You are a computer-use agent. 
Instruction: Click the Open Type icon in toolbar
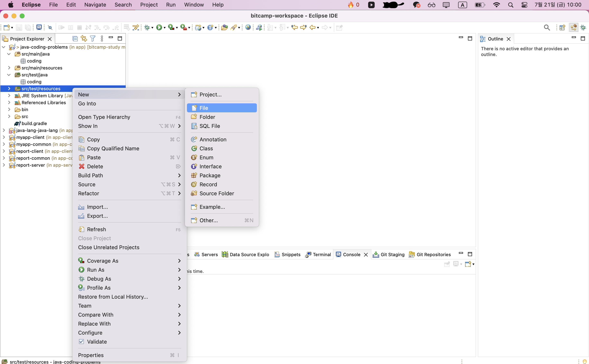tap(224, 27)
